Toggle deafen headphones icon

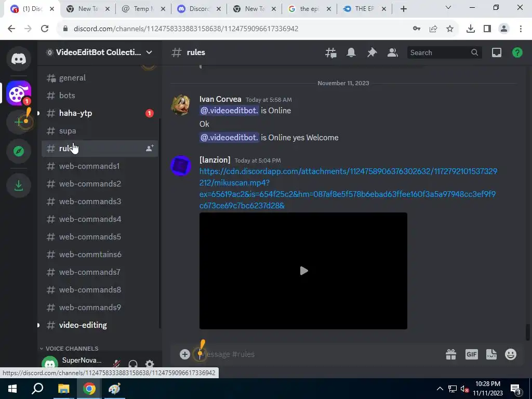coord(133,364)
